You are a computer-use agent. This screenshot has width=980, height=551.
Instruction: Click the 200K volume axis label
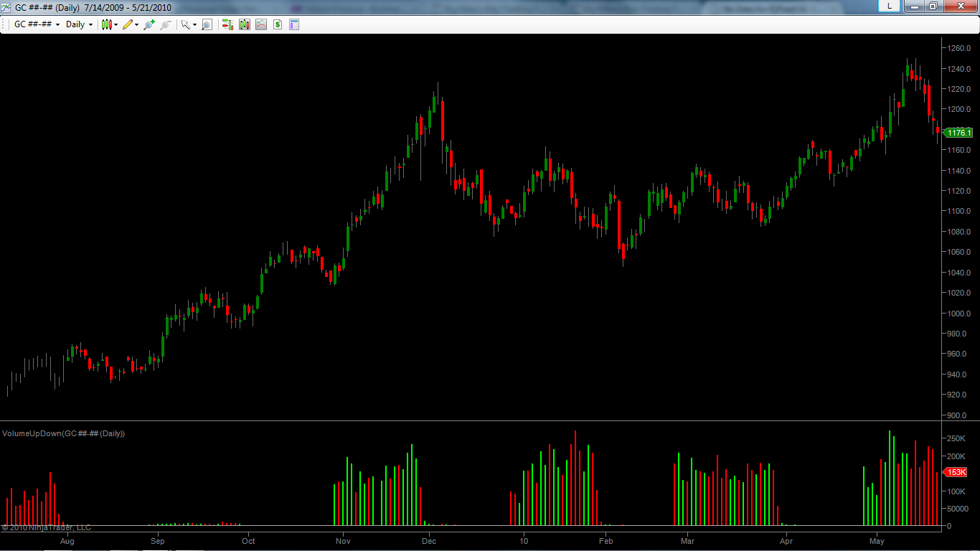click(x=957, y=456)
